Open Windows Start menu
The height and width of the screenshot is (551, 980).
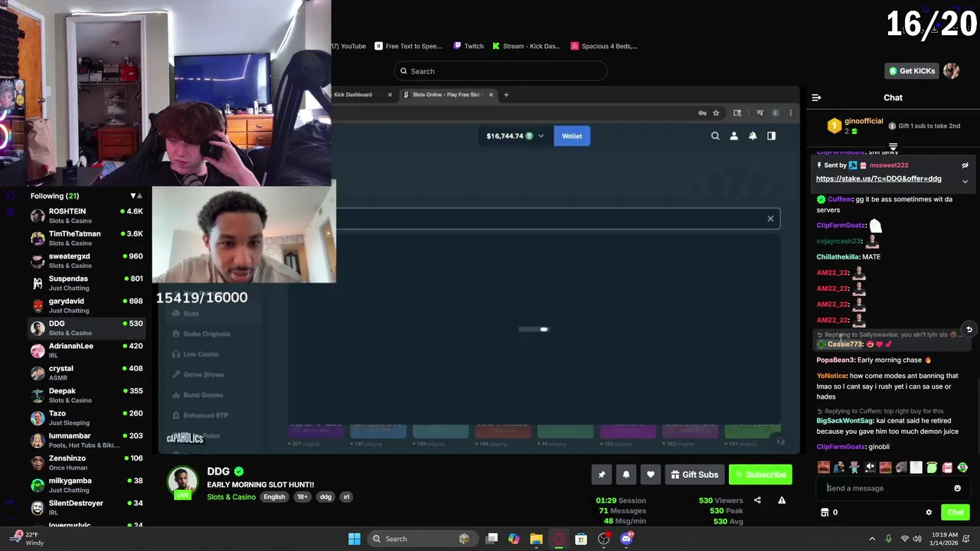[x=354, y=539]
